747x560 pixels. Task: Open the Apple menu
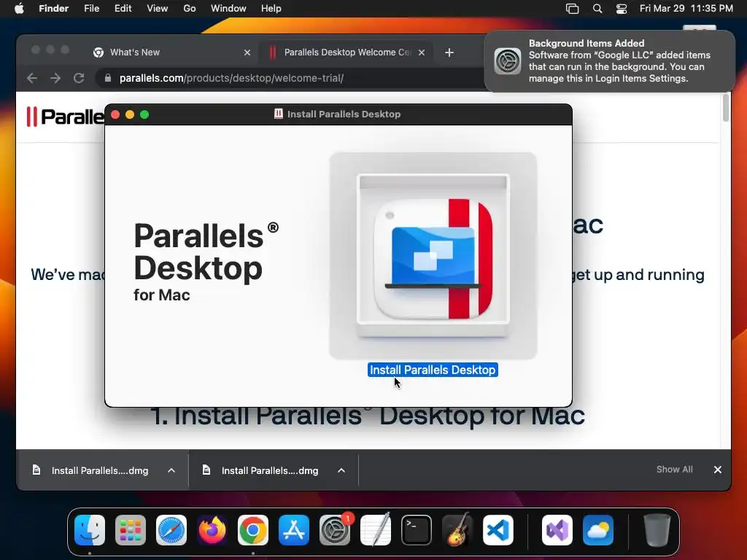coord(19,9)
